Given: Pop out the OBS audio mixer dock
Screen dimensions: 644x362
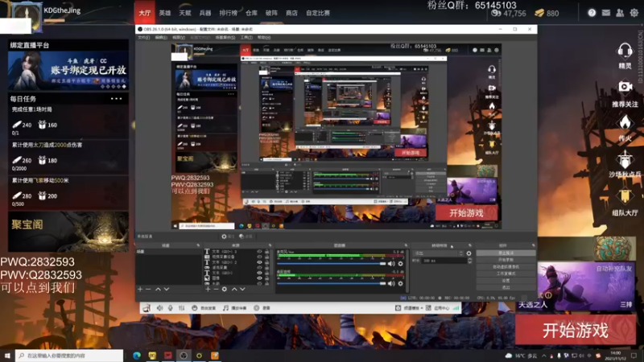Looking at the screenshot, I should [x=406, y=245].
